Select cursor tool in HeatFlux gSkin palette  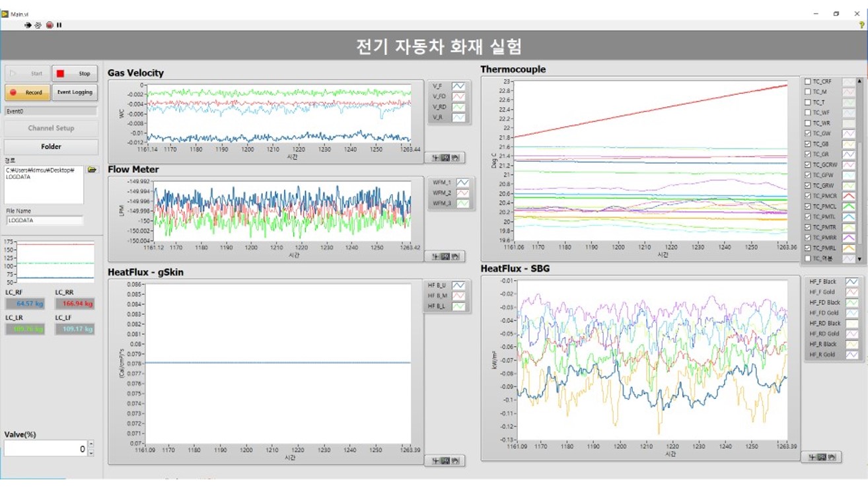436,461
